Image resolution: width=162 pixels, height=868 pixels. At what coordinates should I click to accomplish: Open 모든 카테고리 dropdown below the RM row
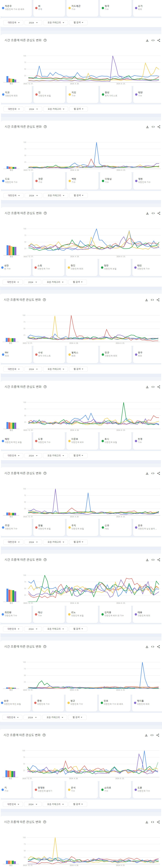55,369
